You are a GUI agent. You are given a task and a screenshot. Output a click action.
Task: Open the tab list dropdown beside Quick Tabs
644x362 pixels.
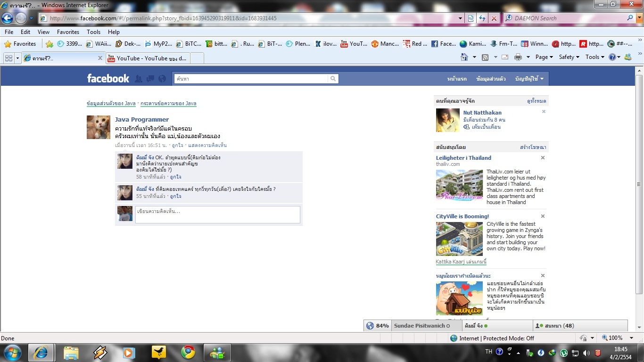pyautogui.click(x=18, y=58)
